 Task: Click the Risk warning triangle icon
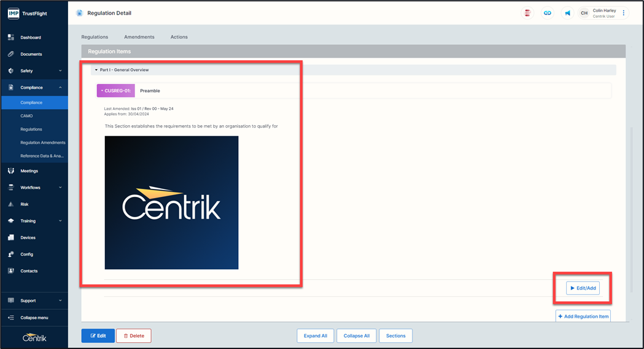11,204
